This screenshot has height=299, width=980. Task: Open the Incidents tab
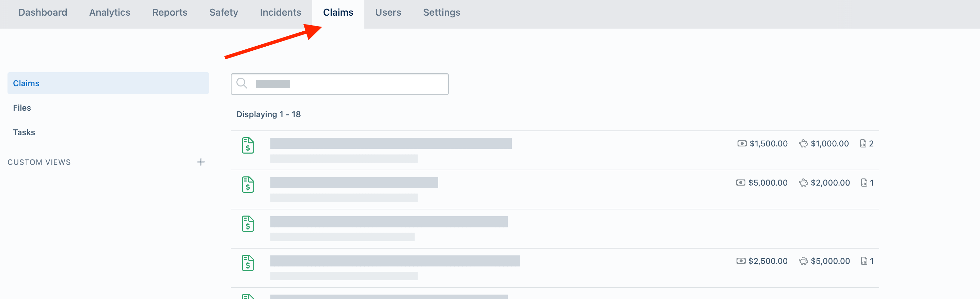tap(280, 13)
